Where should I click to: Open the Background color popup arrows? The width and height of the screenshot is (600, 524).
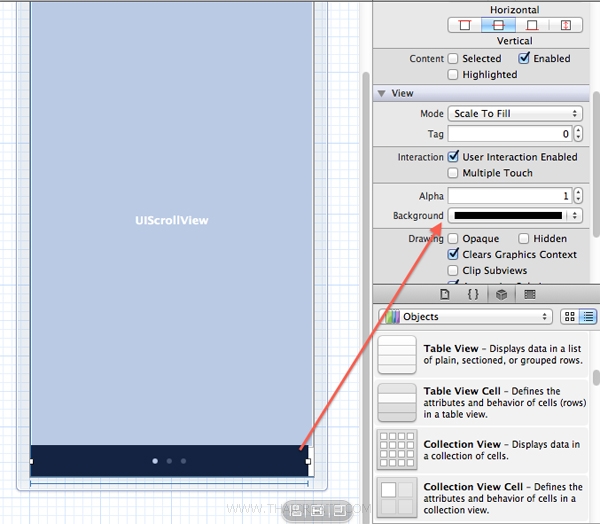575,215
